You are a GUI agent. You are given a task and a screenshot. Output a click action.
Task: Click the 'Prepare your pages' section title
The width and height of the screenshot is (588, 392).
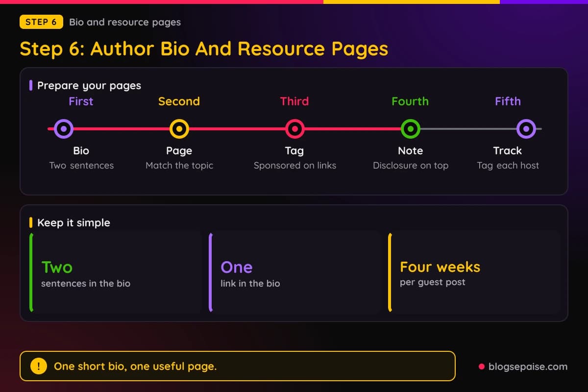89,86
